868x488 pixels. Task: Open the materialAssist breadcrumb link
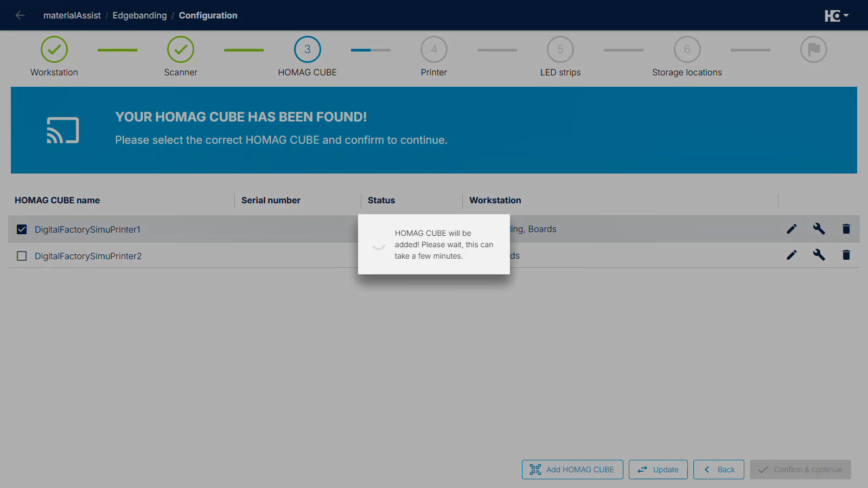click(72, 15)
